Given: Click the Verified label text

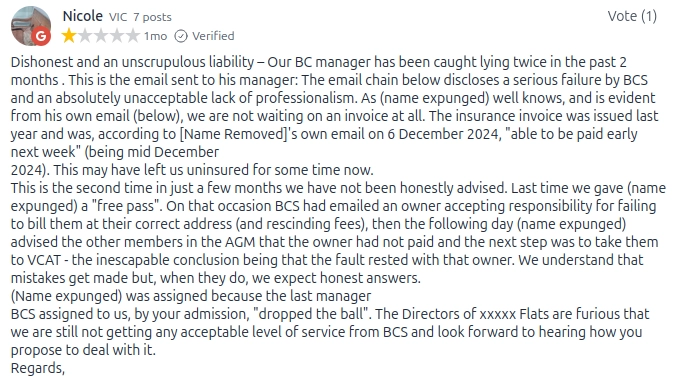Looking at the screenshot, I should tap(213, 36).
